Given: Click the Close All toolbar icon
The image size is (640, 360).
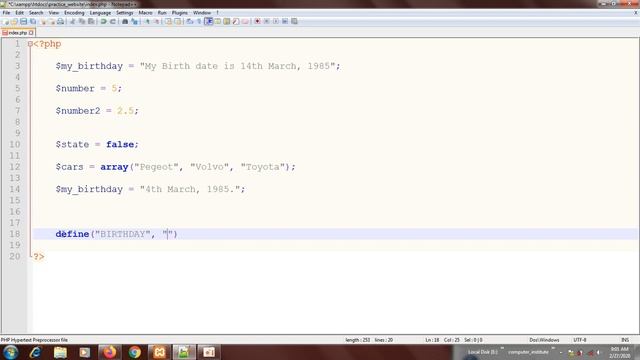Looking at the screenshot, I should (x=52, y=21).
